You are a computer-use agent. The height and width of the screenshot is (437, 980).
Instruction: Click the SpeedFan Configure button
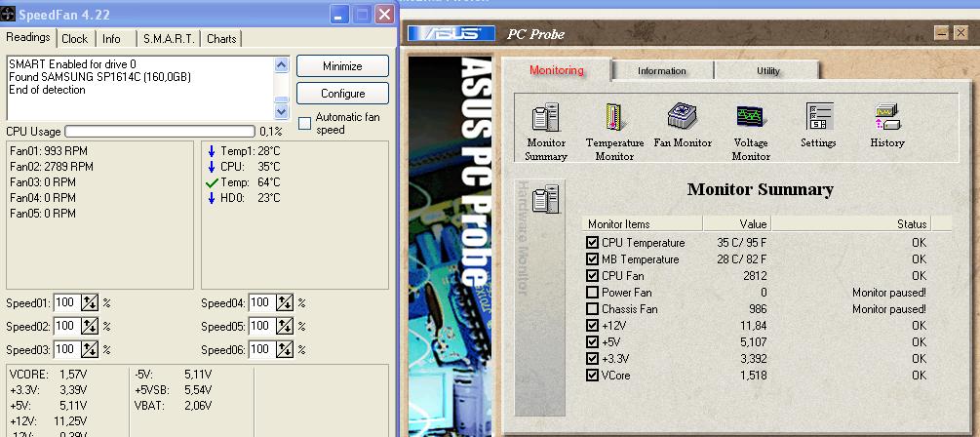point(342,94)
